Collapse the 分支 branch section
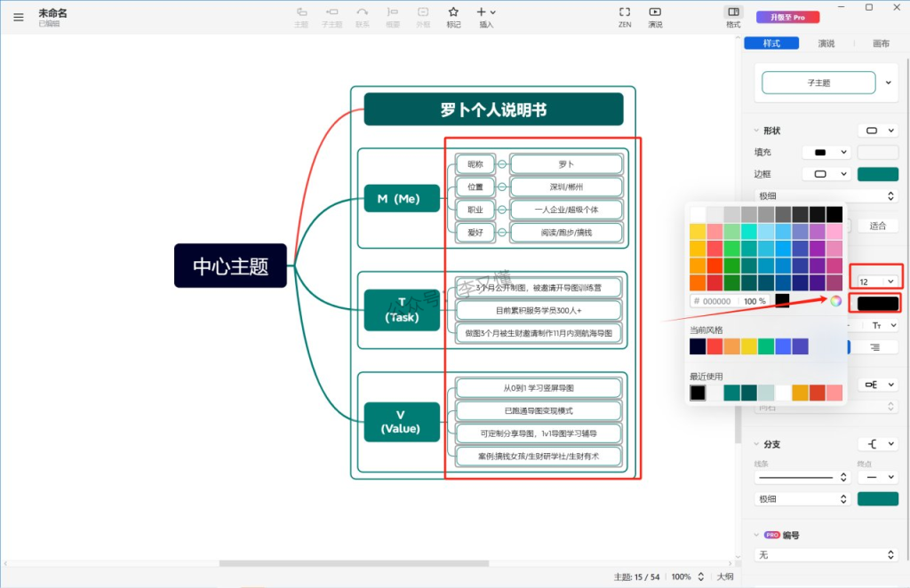Screen dimensions: 910x588 [x=756, y=444]
